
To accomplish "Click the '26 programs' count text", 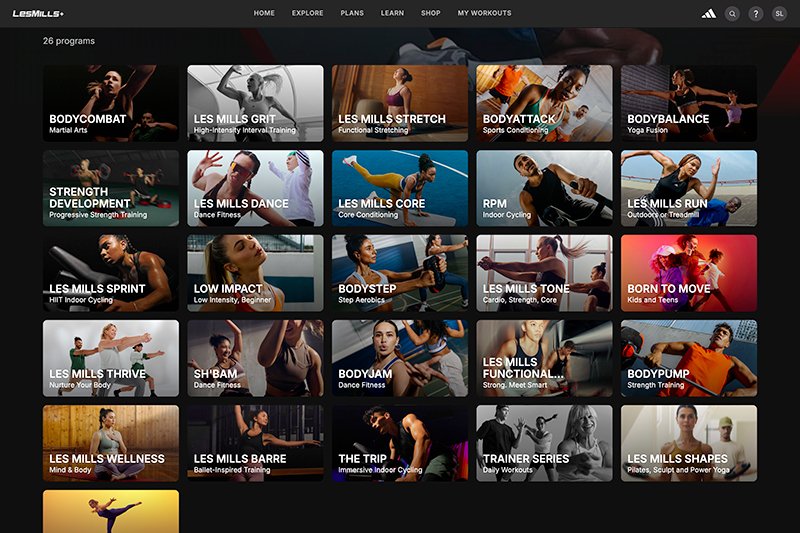I will coord(69,41).
